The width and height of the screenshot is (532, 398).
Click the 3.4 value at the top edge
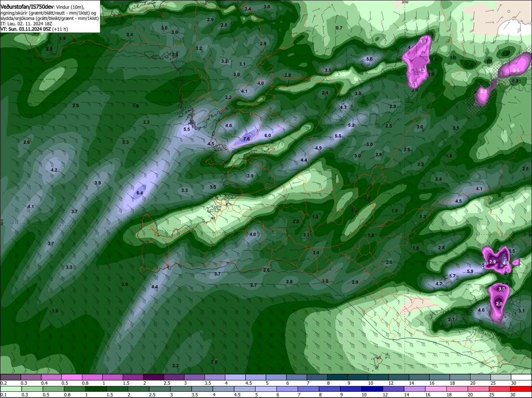[248, 9]
